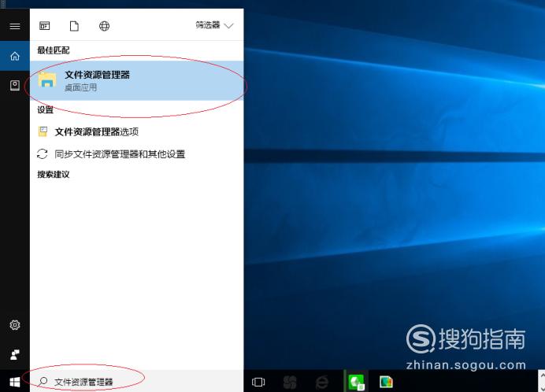Expand the 筛选器 filter dropdown
Image resolution: width=545 pixels, height=392 pixels.
[x=214, y=25]
